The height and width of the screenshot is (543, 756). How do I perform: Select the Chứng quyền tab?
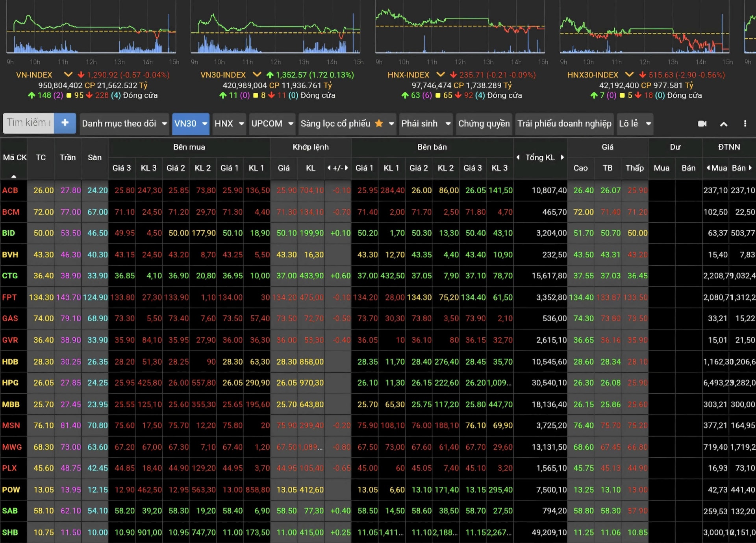pyautogui.click(x=484, y=124)
